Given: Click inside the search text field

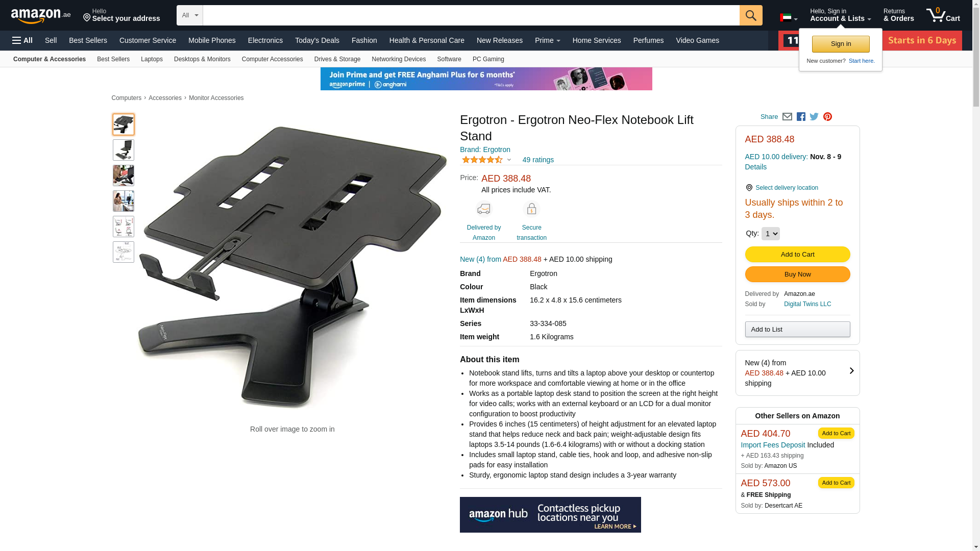Looking at the screenshot, I should [x=471, y=15].
